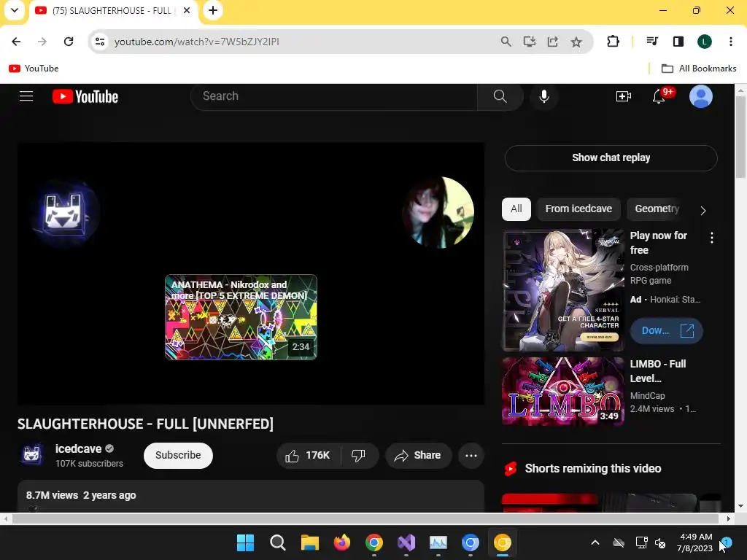Share this page icon in address bar

pos(553,42)
